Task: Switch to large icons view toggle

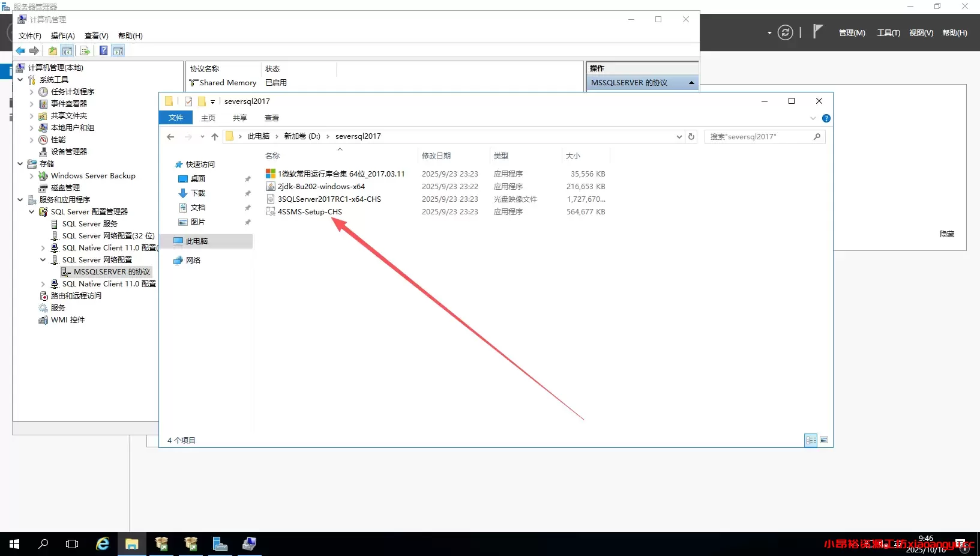Action: click(x=824, y=440)
